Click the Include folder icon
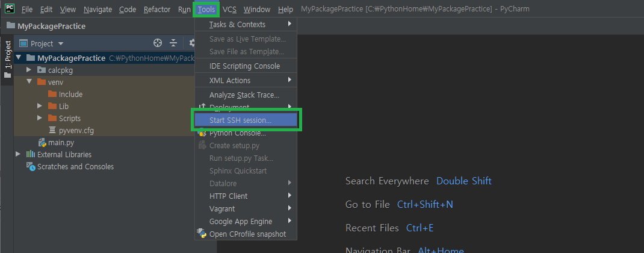644x253 pixels. 52,94
